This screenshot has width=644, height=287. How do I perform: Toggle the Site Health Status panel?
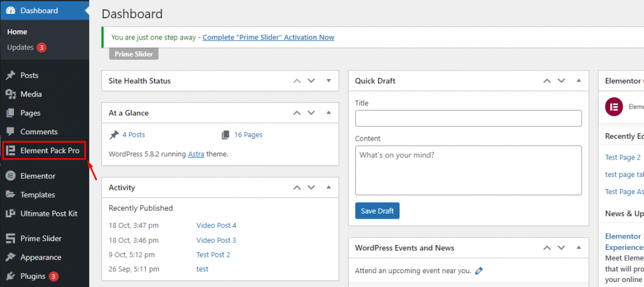(x=328, y=81)
